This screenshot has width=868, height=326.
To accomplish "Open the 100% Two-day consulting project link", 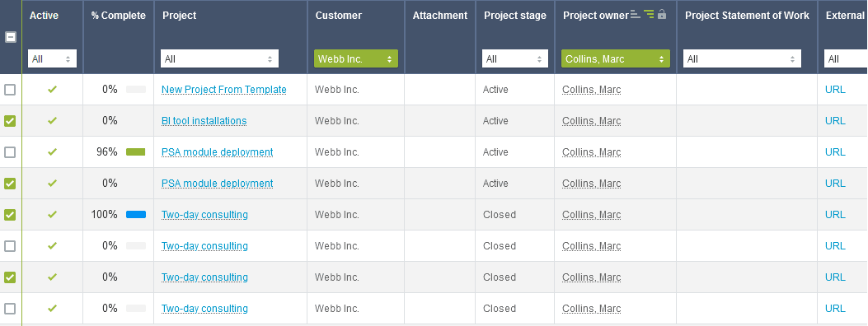I will click(x=204, y=214).
